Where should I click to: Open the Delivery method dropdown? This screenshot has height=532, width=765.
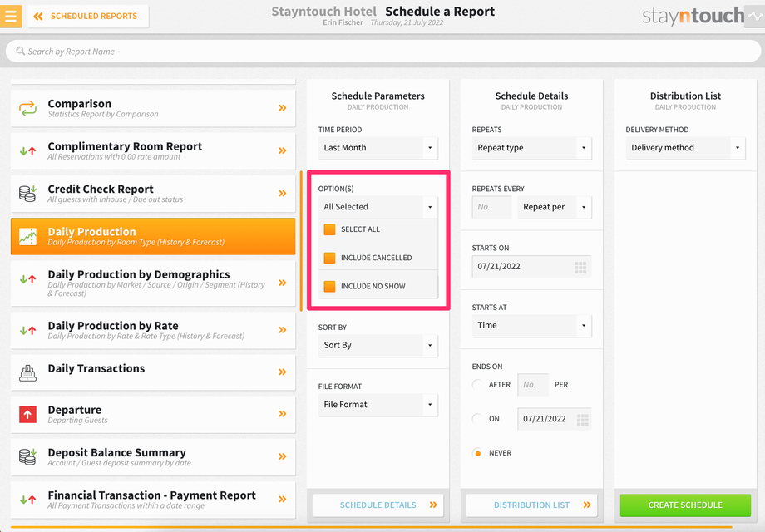pos(685,148)
